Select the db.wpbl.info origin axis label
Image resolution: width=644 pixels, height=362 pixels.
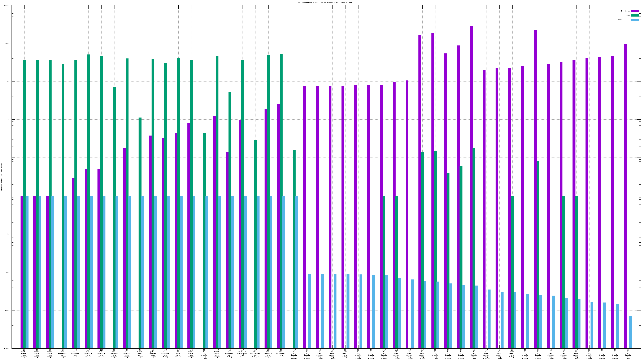pyautogui.click(x=178, y=353)
